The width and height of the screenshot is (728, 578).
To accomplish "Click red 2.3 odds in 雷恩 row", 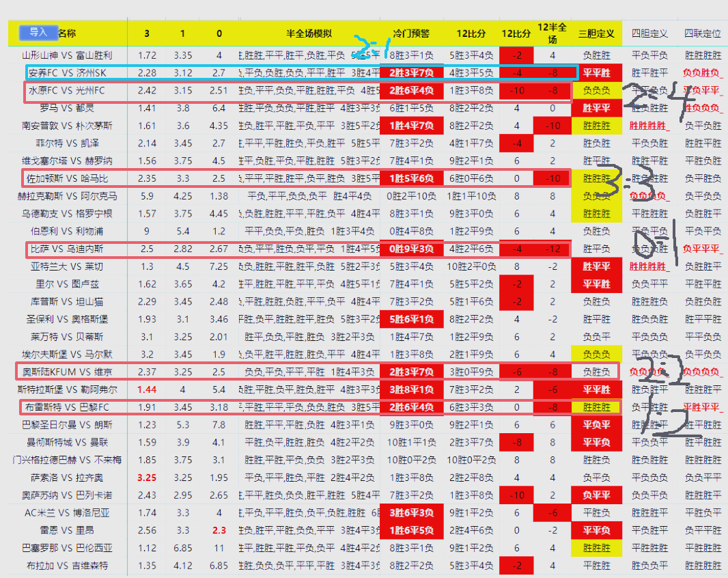I will [x=219, y=530].
